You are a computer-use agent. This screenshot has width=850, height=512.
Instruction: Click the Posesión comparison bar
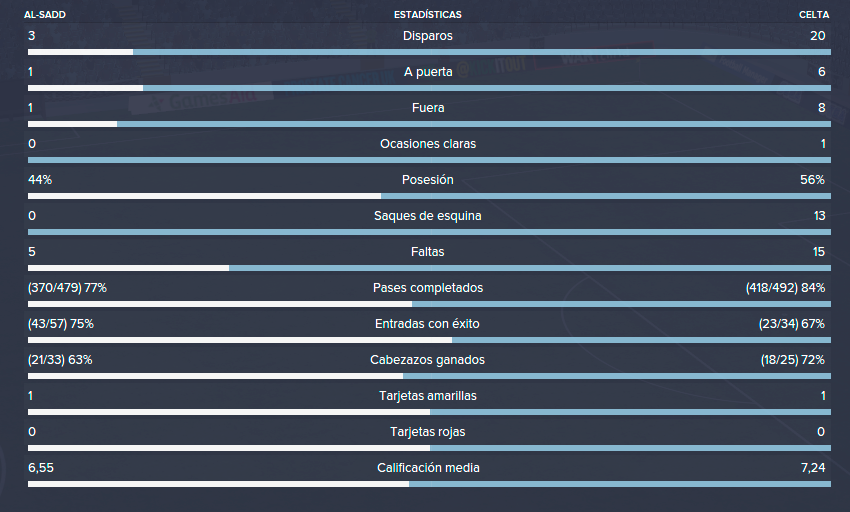coord(429,196)
